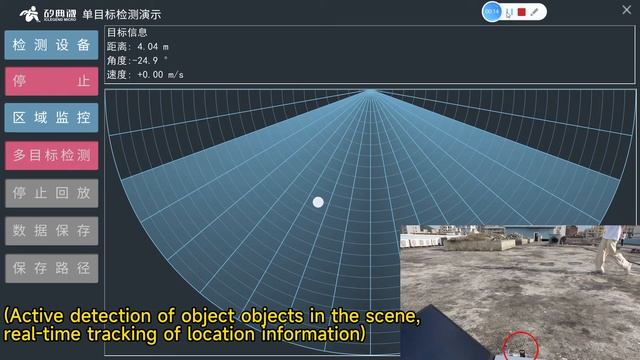Click the 停止回放 stop playback button
The height and width of the screenshot is (360, 640).
tap(51, 193)
